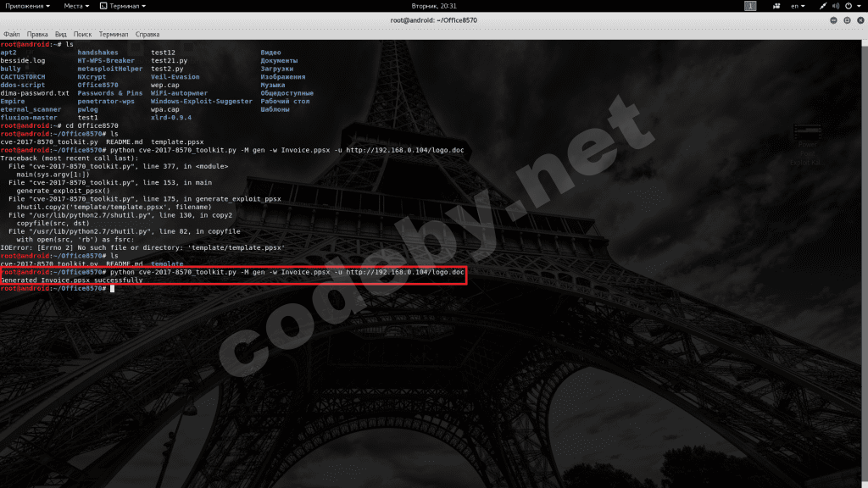
Task: Click the text ddos-script
Action: [x=23, y=86]
